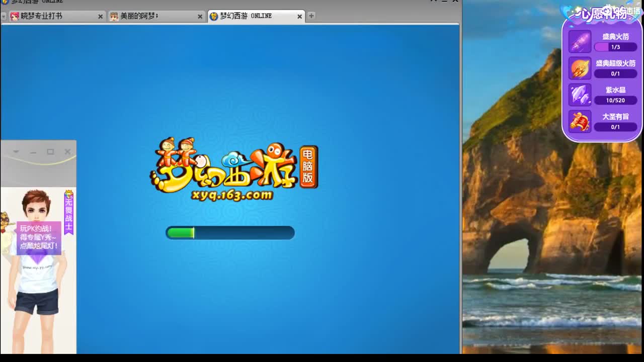Open the tab list dropdown arrow
644x362 pixels.
(4, 16)
